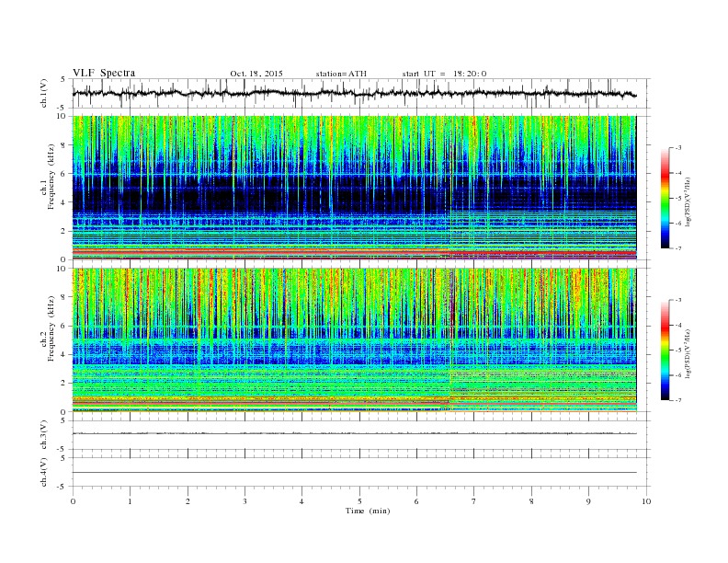This screenshot has width=728, height=563.
Task: Click the ch.4 flat voltage trace line
Action: 354,473
